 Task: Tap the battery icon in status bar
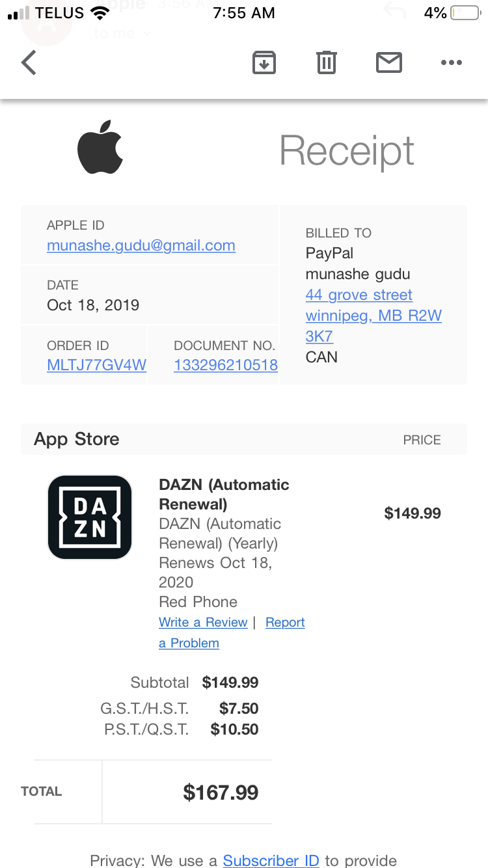465,12
